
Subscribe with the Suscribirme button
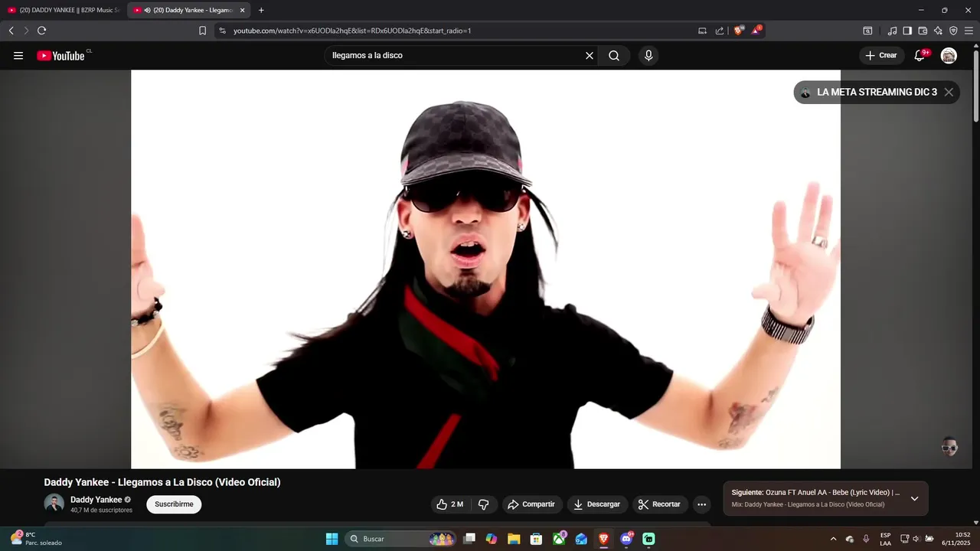click(x=174, y=504)
